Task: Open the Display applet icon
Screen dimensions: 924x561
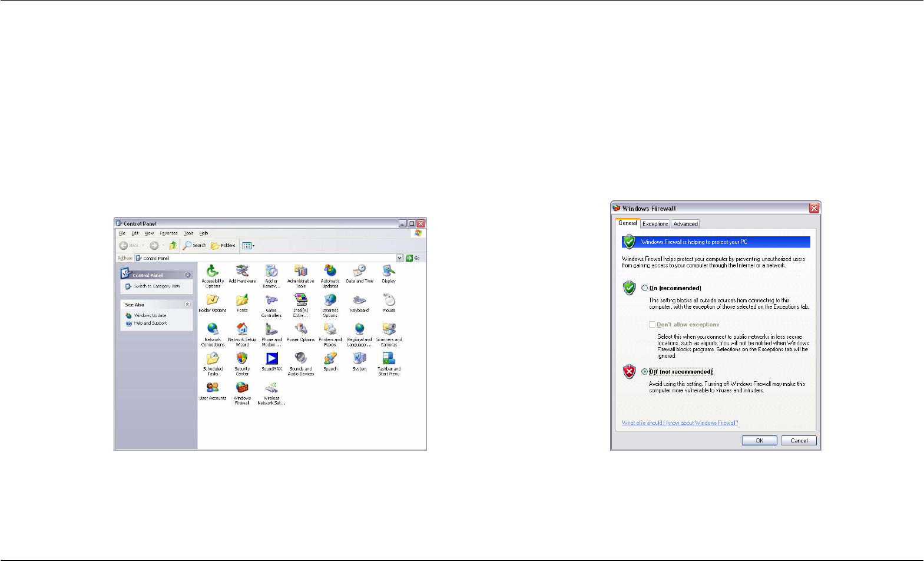Action: (x=389, y=270)
